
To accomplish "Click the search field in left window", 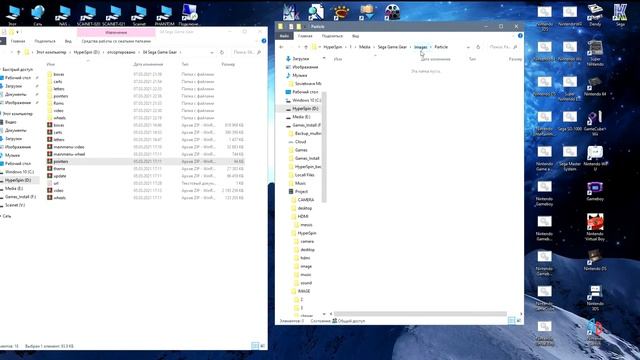I will click(247, 52).
